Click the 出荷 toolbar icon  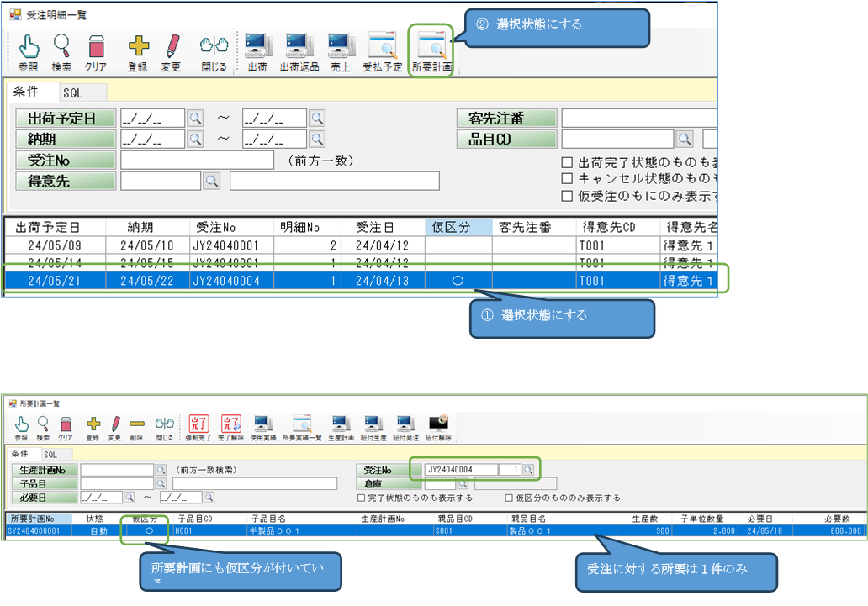[x=257, y=50]
